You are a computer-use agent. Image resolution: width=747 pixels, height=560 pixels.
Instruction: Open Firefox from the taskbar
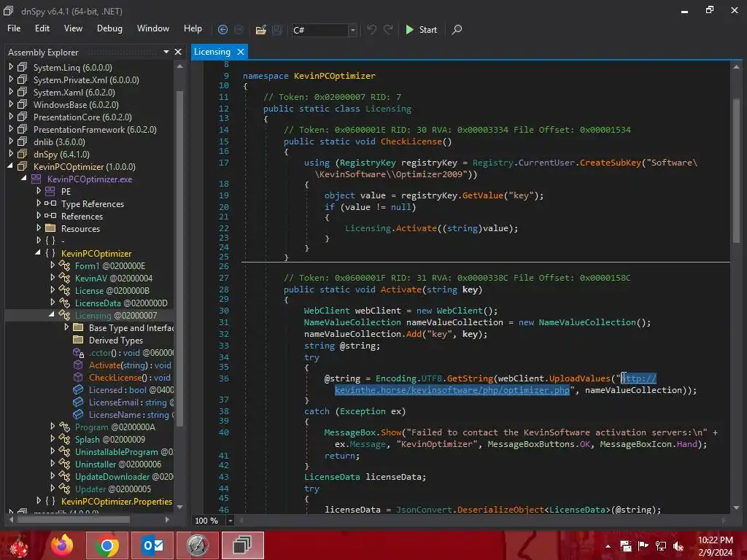(x=63, y=545)
